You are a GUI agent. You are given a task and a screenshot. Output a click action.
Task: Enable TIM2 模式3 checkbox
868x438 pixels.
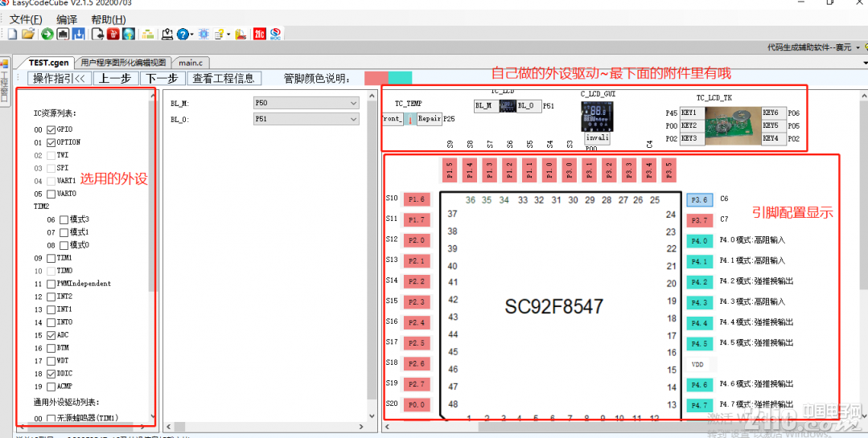coord(64,219)
